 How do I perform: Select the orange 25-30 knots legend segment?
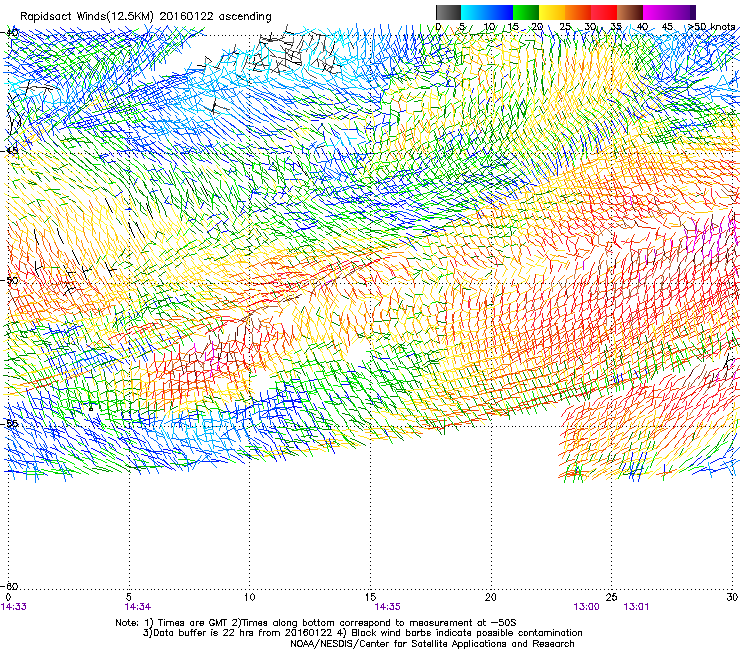tap(578, 12)
